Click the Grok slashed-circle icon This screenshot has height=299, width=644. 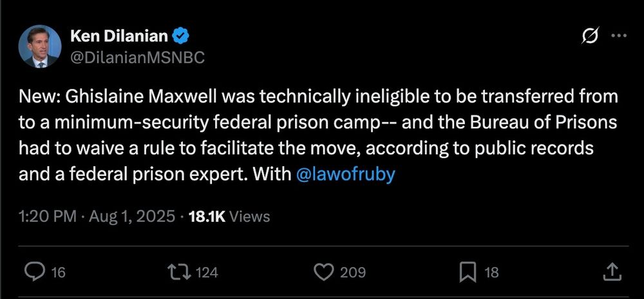click(x=591, y=35)
